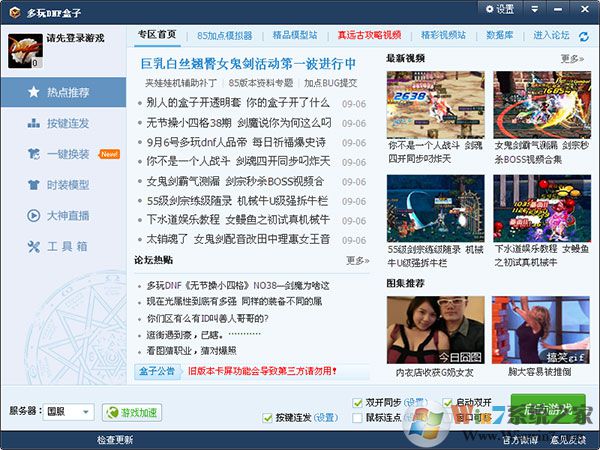Image resolution: width=600 pixels, height=450 pixels.
Task: Open the title bar dropdown menu arrow
Action: [535, 9]
